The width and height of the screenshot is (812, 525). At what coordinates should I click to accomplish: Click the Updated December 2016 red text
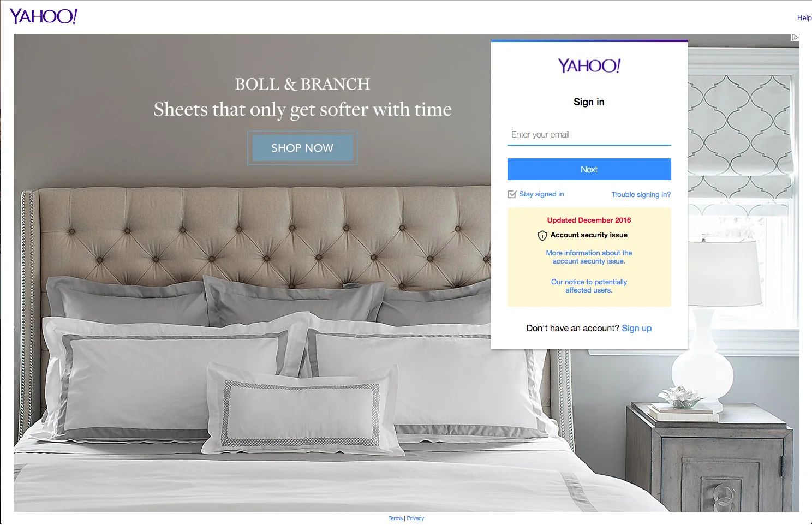[589, 220]
